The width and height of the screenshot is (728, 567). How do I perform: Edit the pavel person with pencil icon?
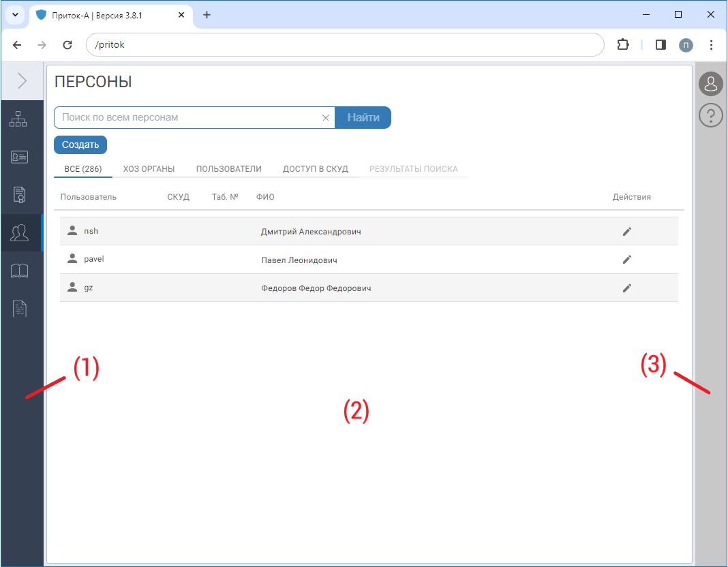627,260
